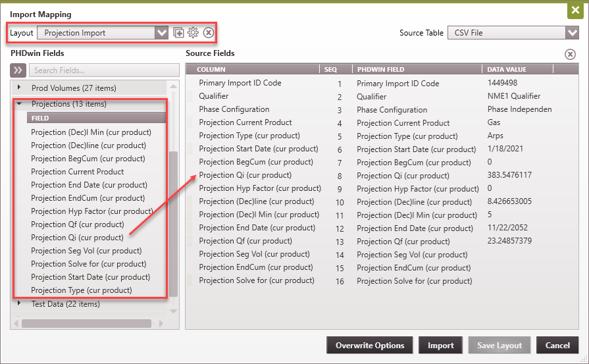589x364 pixels.
Task: Click Projection Start Date in PHDWIN FIELD column
Action: (416, 149)
